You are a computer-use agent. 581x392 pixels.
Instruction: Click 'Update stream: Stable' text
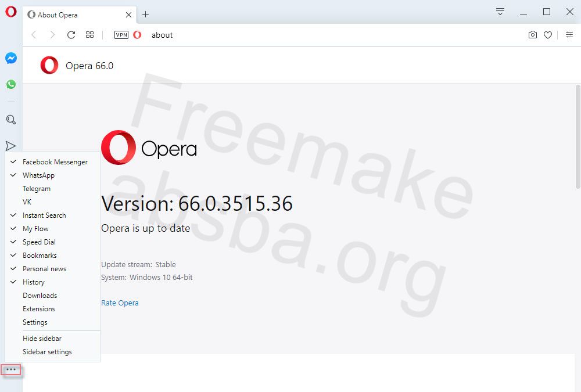(139, 265)
